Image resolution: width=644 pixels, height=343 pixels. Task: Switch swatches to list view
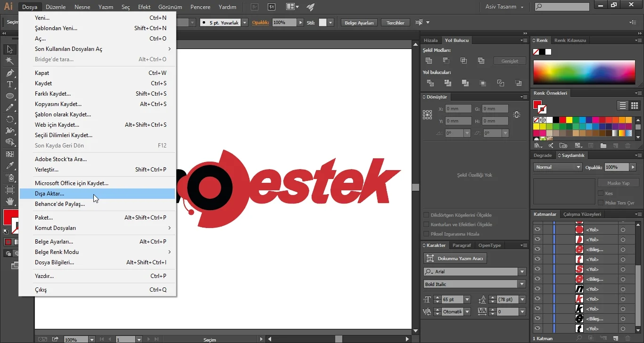623,106
